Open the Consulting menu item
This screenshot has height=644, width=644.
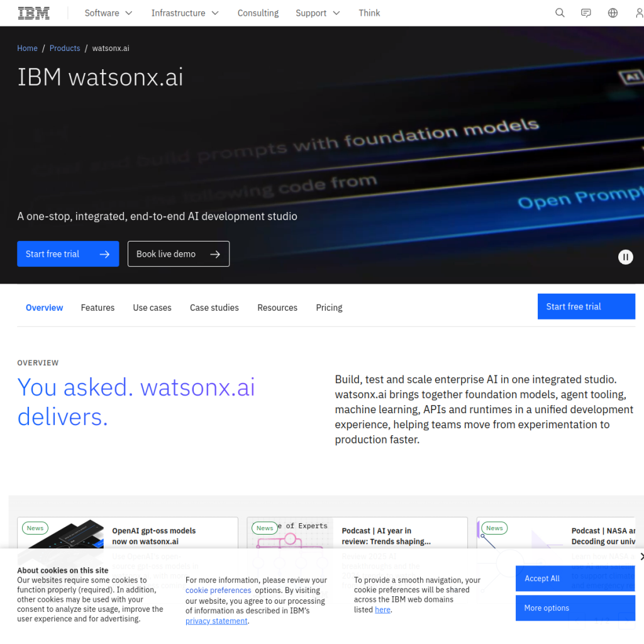tap(258, 13)
